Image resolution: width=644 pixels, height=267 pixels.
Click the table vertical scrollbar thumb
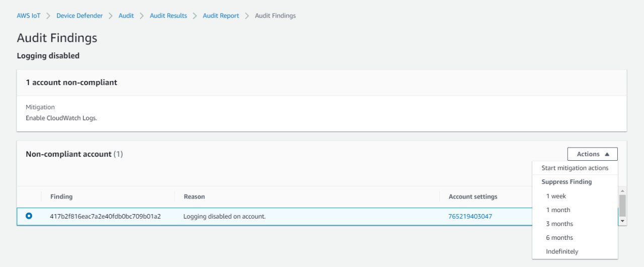pyautogui.click(x=623, y=206)
